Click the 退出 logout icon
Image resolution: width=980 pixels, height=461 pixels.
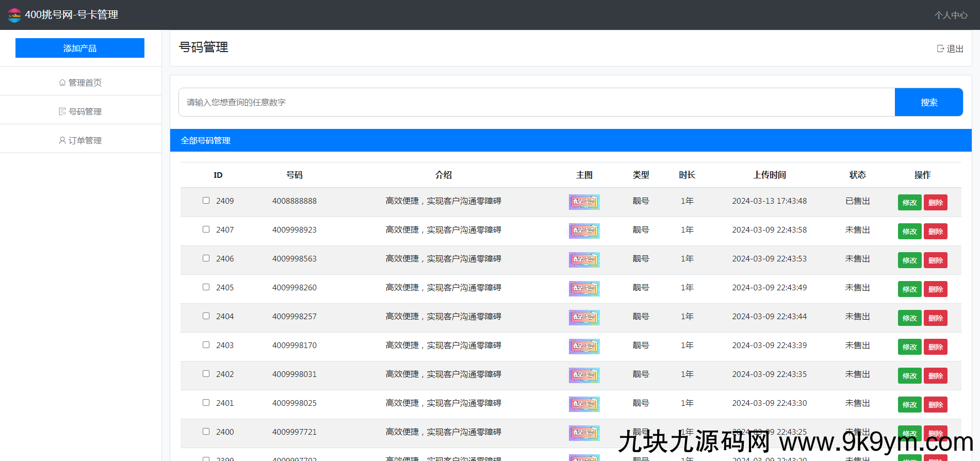940,48
